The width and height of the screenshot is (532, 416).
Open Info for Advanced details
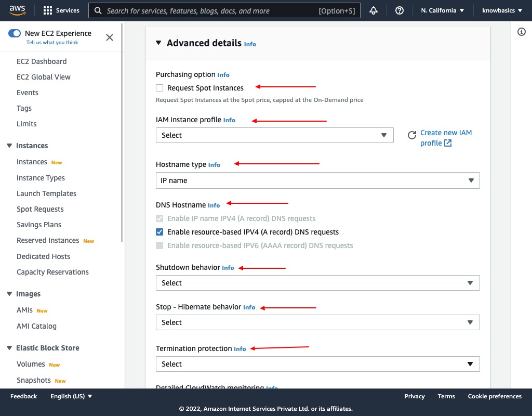(250, 44)
